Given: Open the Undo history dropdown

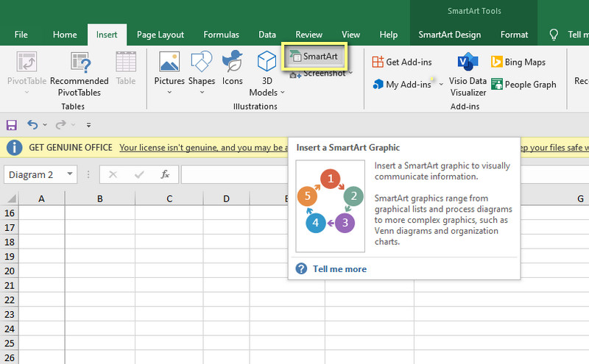Looking at the screenshot, I should [45, 124].
